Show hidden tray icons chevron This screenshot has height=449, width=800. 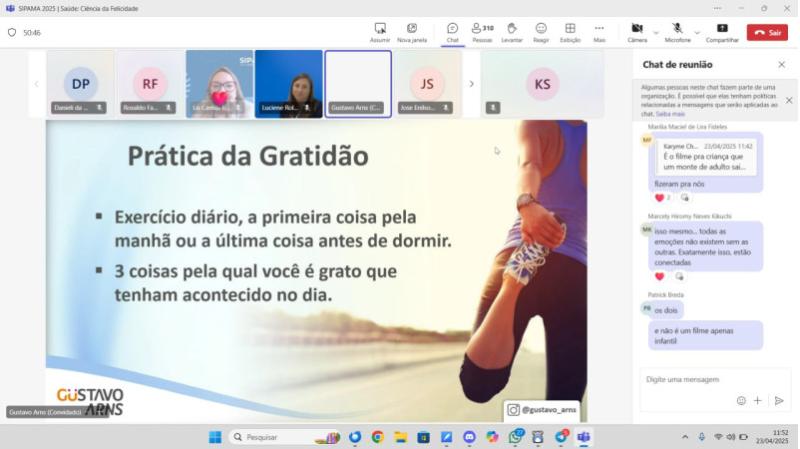click(685, 437)
